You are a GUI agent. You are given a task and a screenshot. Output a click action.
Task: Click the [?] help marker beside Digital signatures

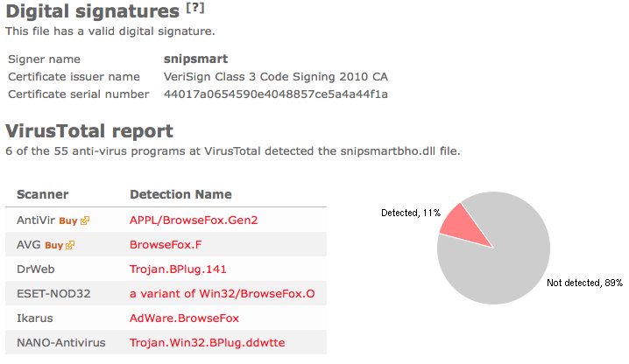coord(195,8)
